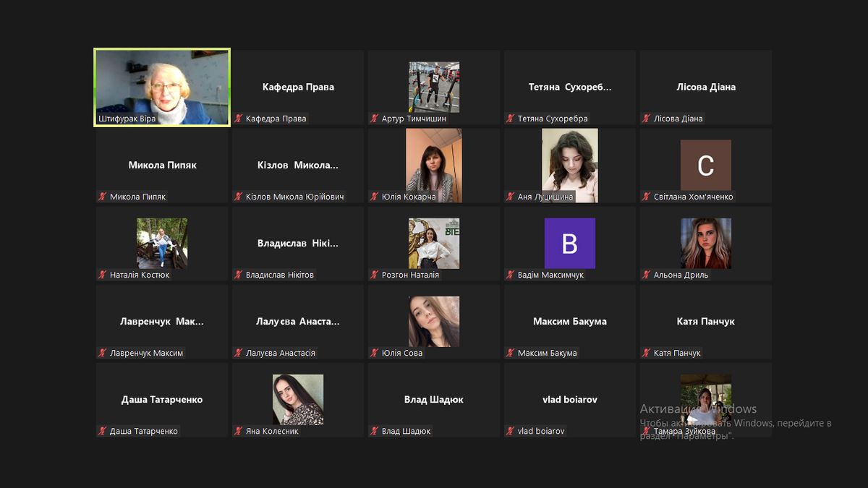Click muted mic icon next to Юлія Сова

pos(375,353)
